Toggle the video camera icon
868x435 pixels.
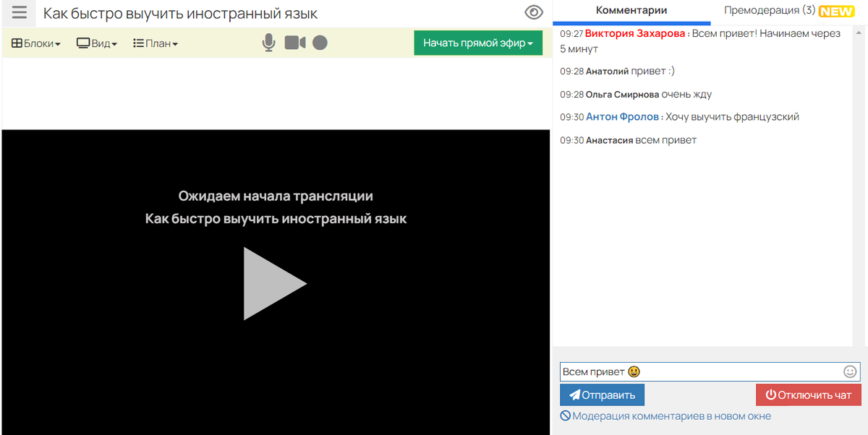295,43
